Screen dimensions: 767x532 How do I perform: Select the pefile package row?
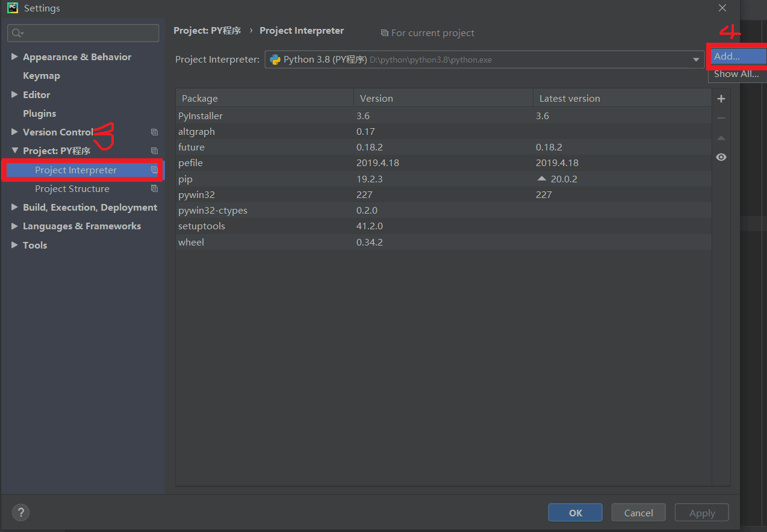[444, 163]
